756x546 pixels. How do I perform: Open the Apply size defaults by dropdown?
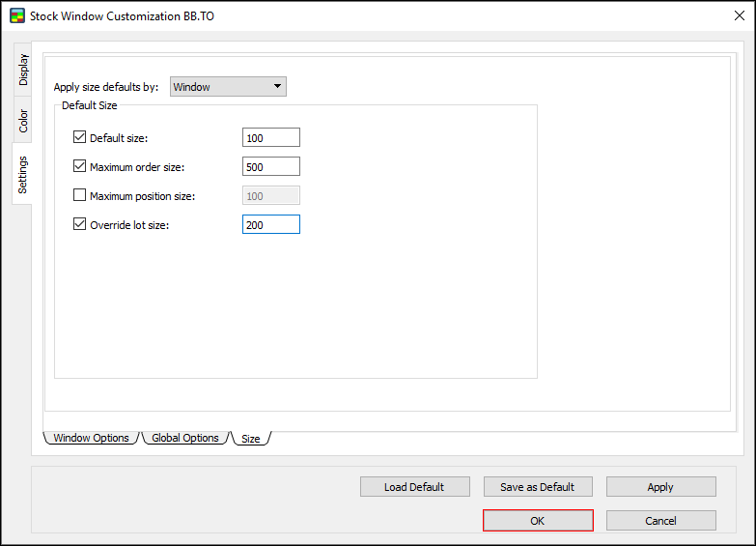click(228, 87)
